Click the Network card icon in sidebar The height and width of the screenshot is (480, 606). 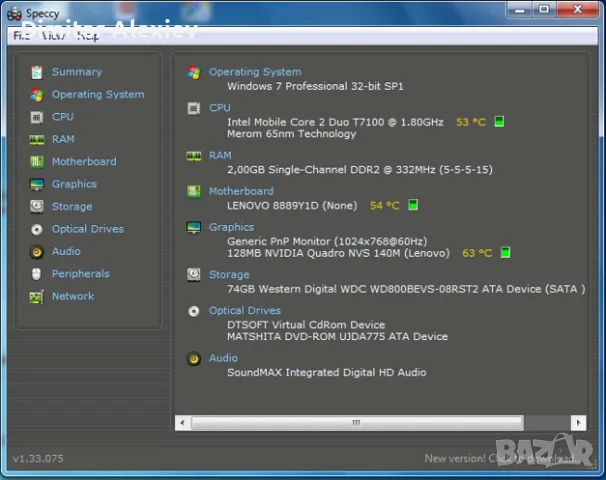[37, 297]
